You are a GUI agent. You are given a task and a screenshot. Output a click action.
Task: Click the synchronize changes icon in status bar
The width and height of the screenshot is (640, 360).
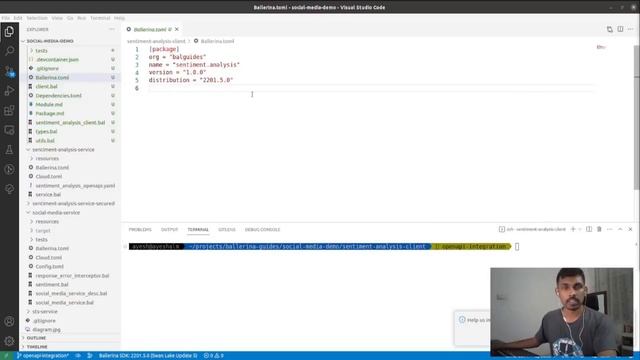pyautogui.click(x=78, y=356)
